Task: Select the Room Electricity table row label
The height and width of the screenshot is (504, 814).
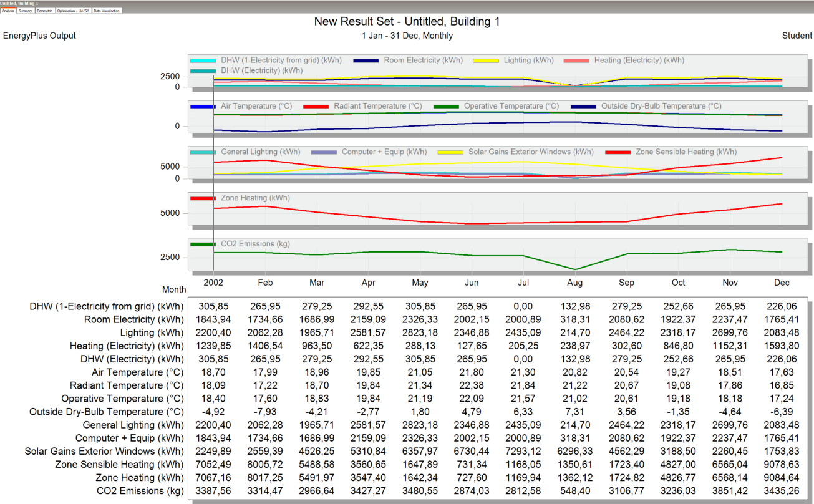Action: pyautogui.click(x=134, y=319)
